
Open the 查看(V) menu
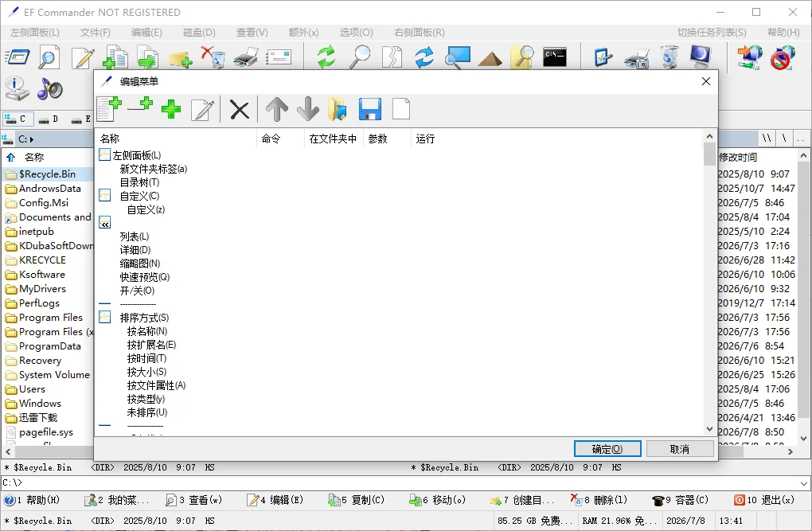click(252, 32)
